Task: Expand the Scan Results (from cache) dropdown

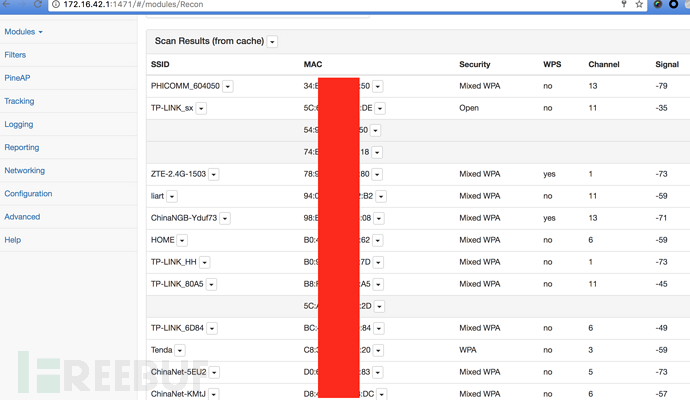Action: [x=272, y=42]
